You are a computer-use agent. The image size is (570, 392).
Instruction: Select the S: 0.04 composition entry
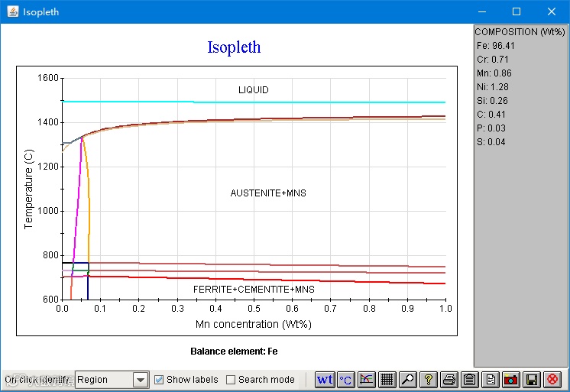(x=491, y=142)
